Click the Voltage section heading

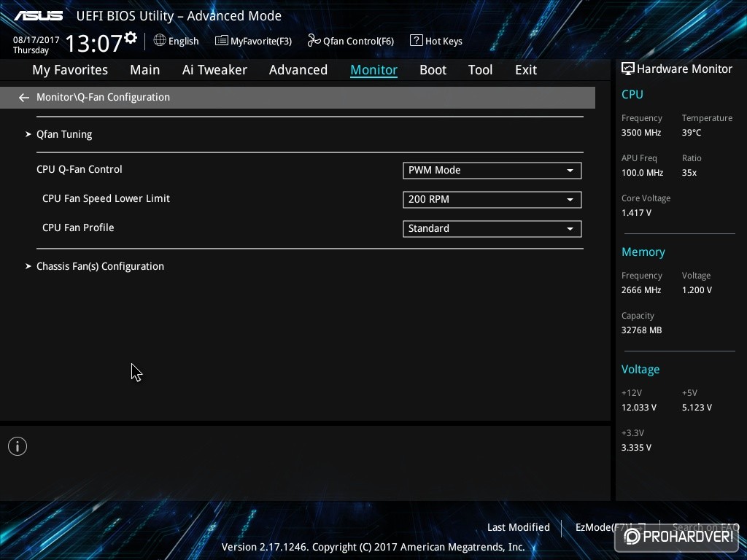pos(640,370)
